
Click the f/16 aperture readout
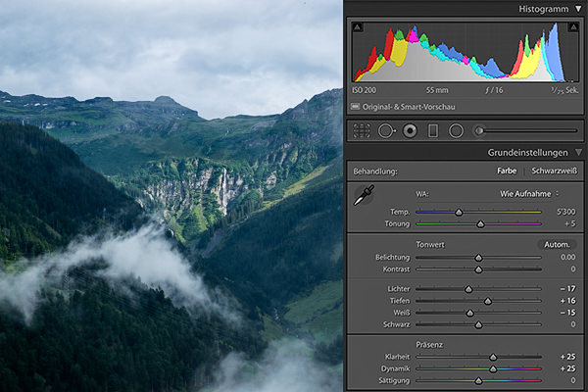click(494, 90)
